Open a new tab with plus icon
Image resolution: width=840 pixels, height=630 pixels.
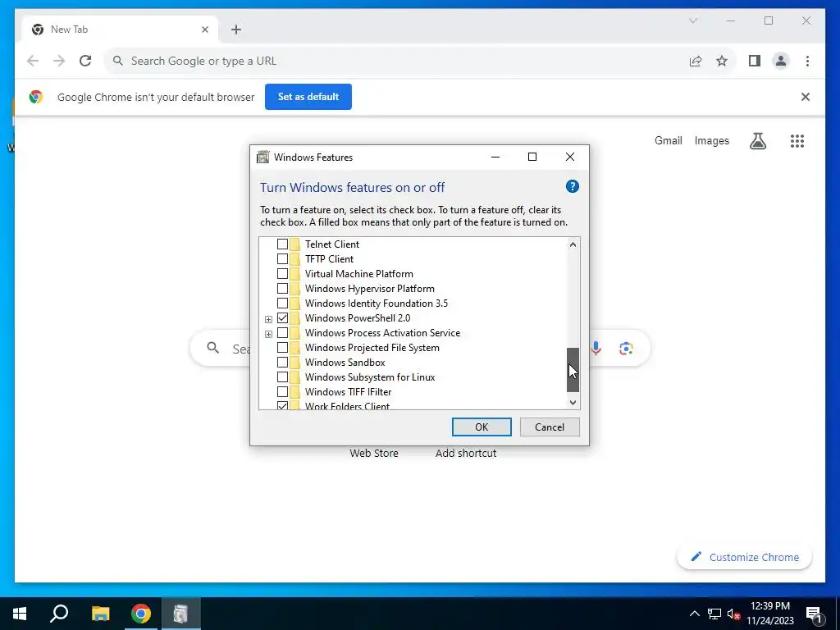(x=236, y=30)
